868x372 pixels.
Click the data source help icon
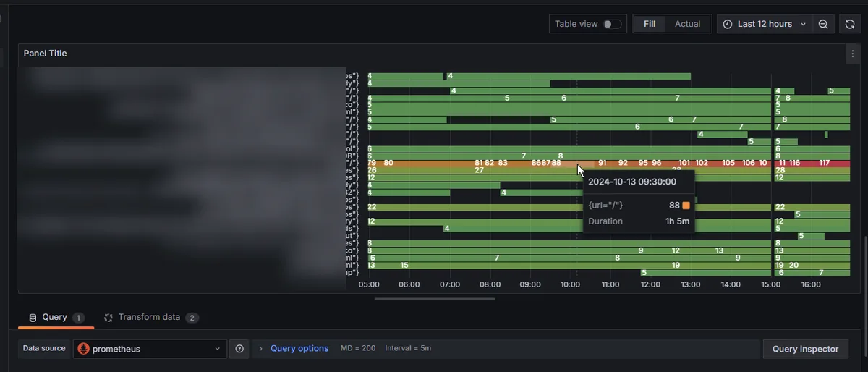[239, 349]
